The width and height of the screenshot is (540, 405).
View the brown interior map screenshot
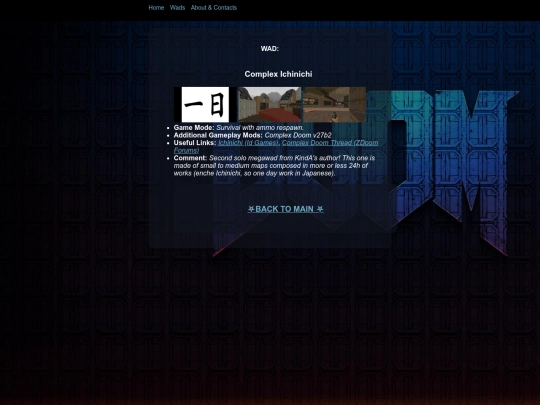pos(334,105)
